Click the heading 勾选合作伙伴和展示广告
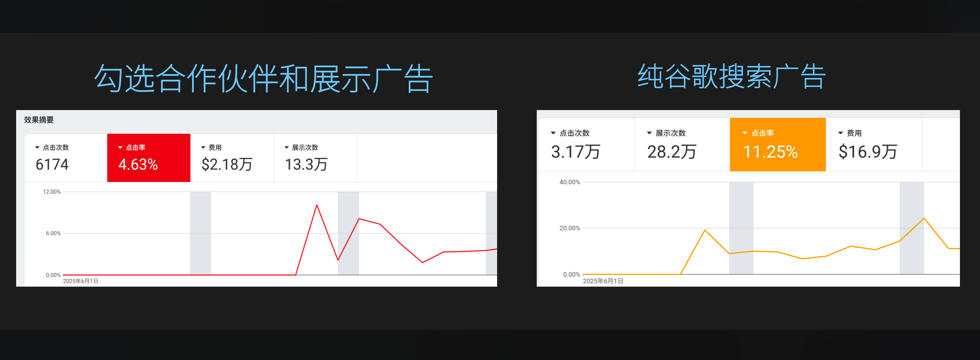Screen dimensions: 980x360 click(263, 78)
